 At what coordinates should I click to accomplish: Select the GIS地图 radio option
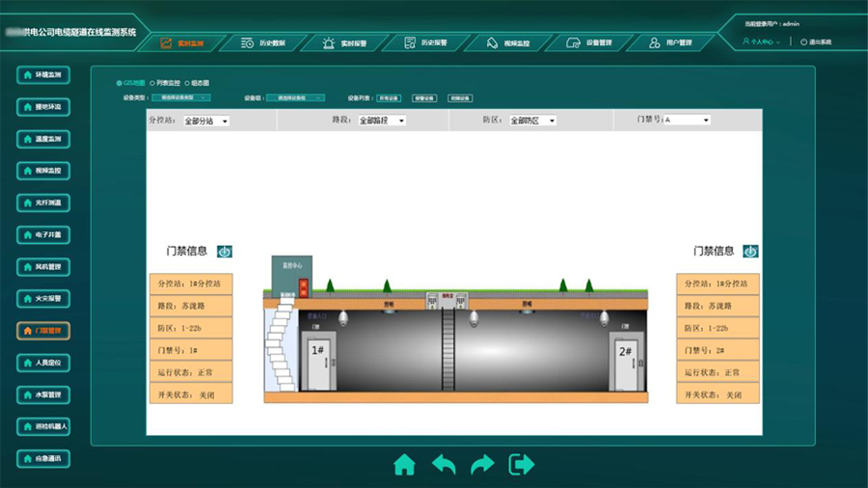[x=120, y=84]
